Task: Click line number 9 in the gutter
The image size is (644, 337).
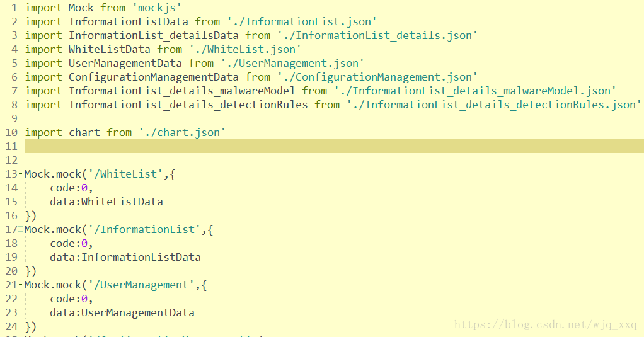Action: coord(14,118)
